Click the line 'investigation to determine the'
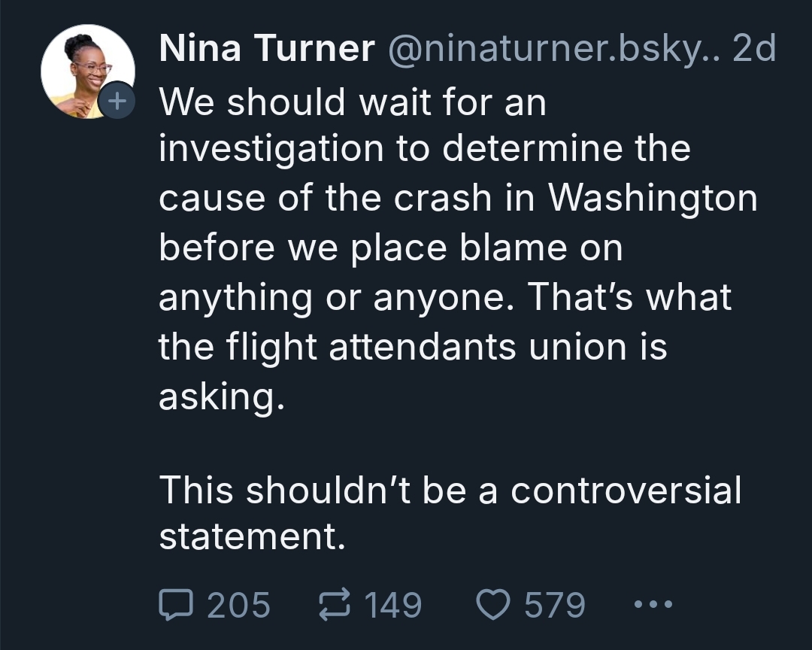 tap(425, 150)
